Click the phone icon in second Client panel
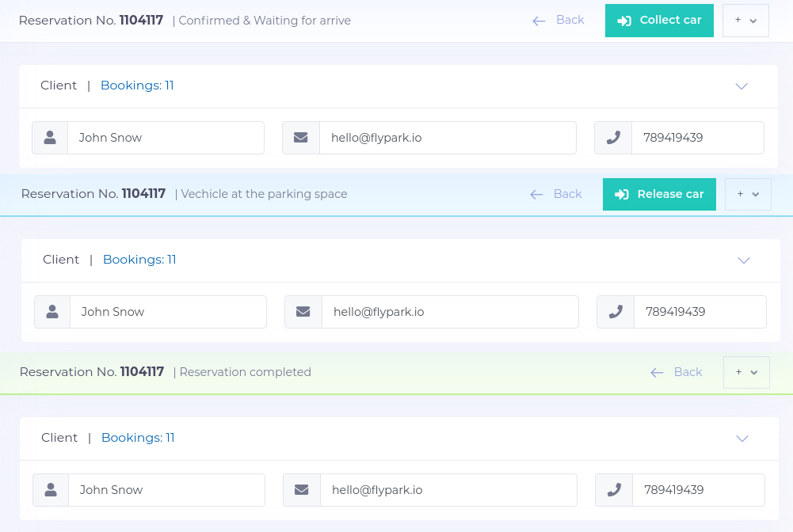The height and width of the screenshot is (532, 793). 616,312
